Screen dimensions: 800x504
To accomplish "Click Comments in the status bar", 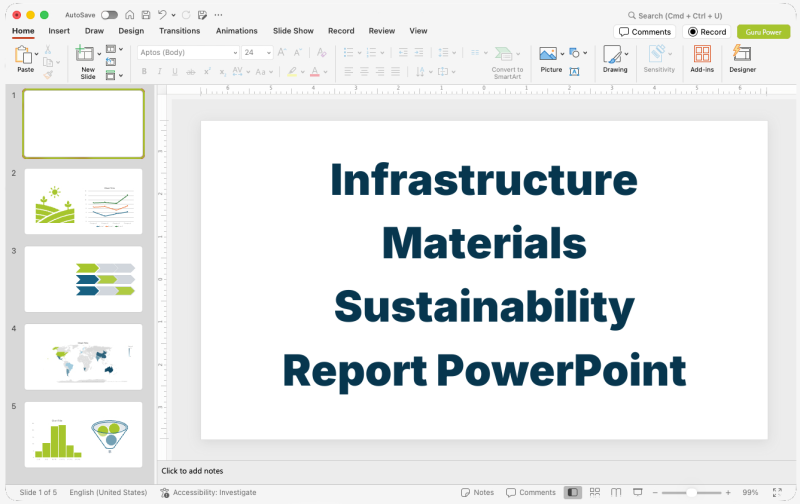I will click(x=531, y=492).
